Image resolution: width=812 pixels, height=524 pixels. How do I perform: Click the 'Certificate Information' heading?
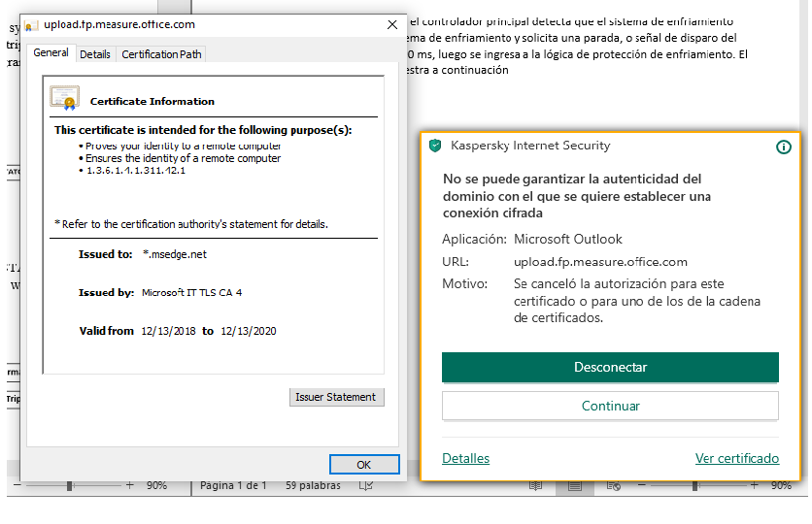point(152,101)
